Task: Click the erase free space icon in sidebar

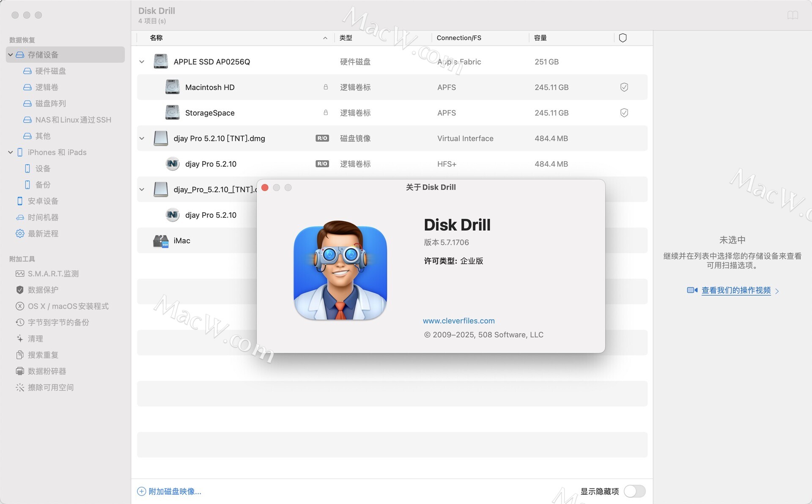Action: click(20, 387)
